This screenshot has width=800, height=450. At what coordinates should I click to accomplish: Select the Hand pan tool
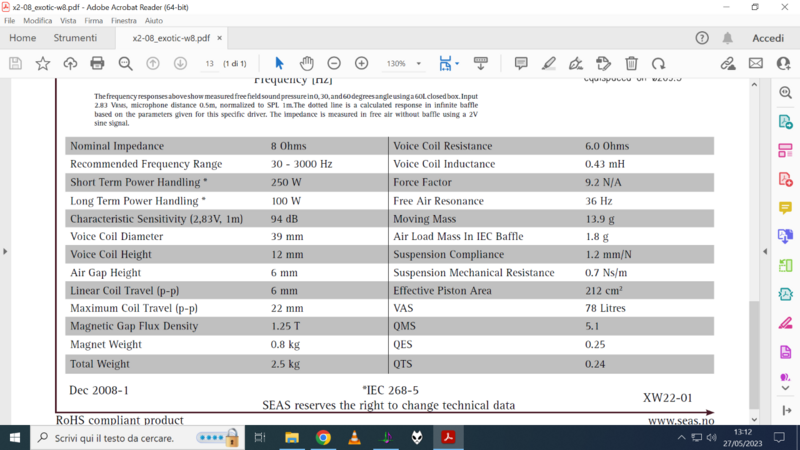[x=307, y=63]
